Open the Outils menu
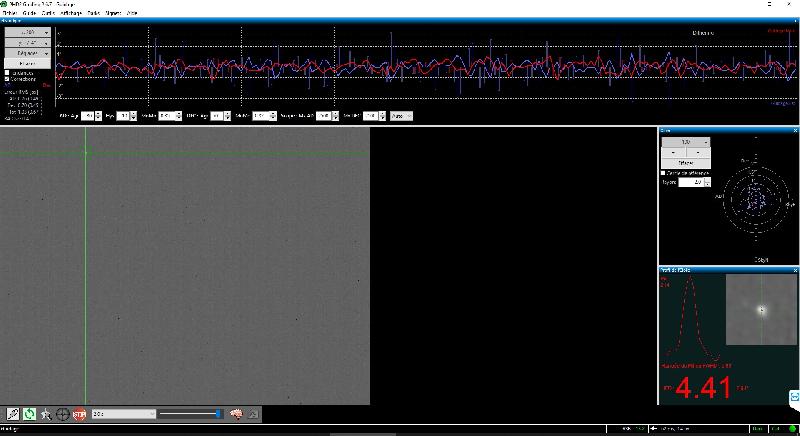Viewport: 800px width, 436px height. click(x=48, y=13)
